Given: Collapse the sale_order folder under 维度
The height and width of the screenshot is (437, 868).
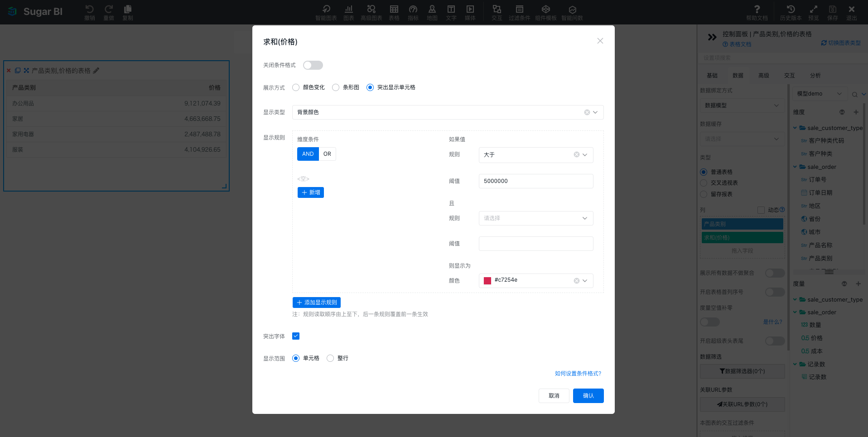Looking at the screenshot, I should (795, 167).
